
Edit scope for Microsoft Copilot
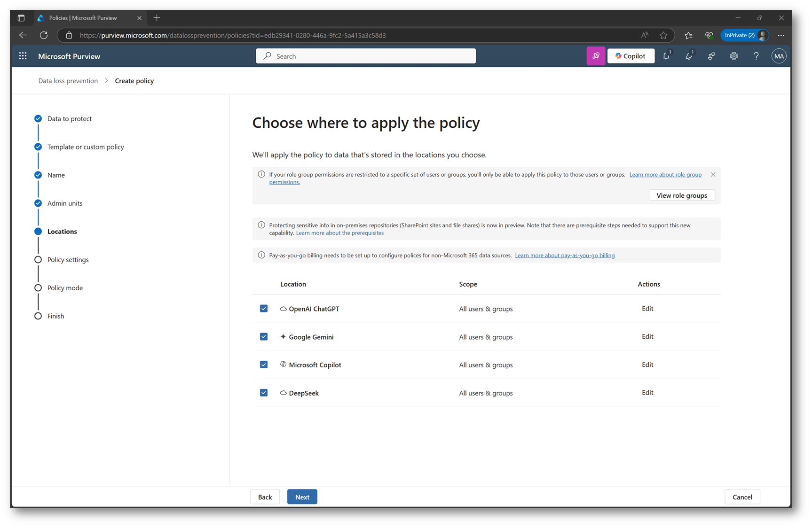point(647,365)
